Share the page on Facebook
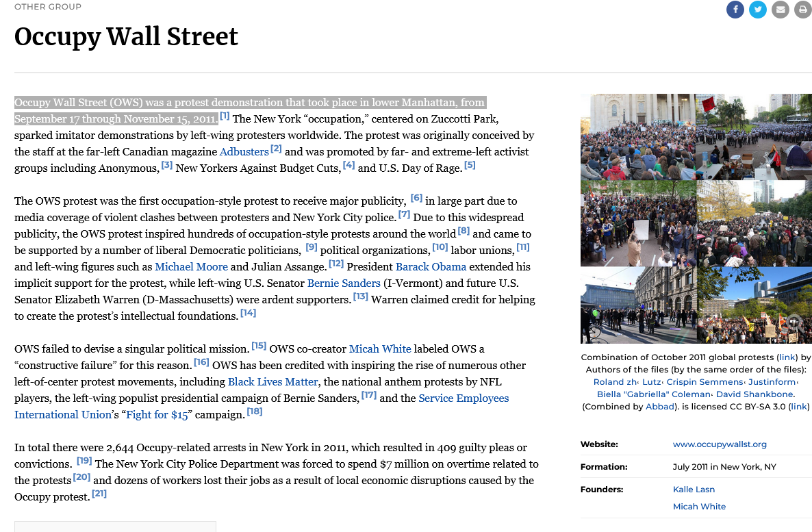Viewport: 812px width, 532px height. 735,10
